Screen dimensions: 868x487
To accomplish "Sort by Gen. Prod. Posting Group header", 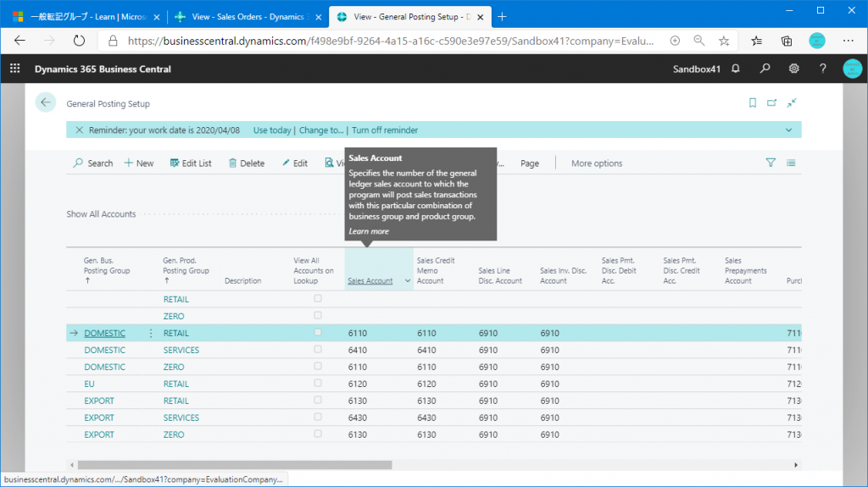I will click(x=186, y=271).
